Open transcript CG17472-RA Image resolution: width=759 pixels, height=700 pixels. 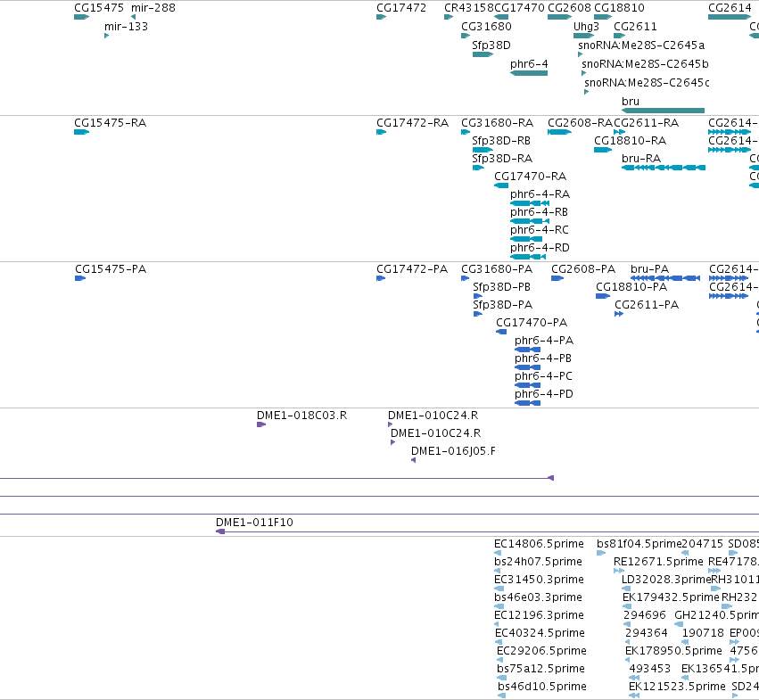(x=382, y=132)
